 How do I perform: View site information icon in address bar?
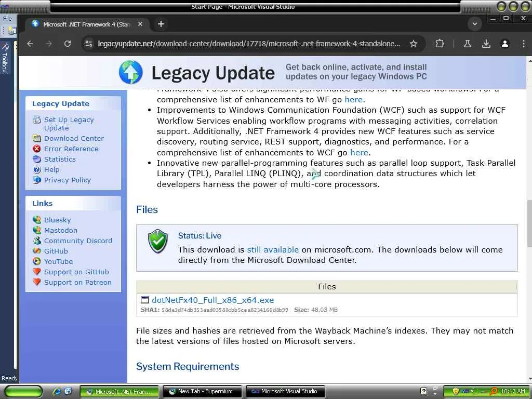click(89, 44)
